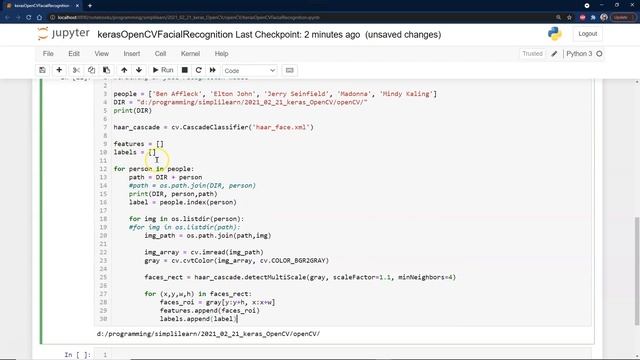Restart kernel and run all fast-forward icon
The height and width of the screenshot is (360, 640).
click(x=213, y=70)
